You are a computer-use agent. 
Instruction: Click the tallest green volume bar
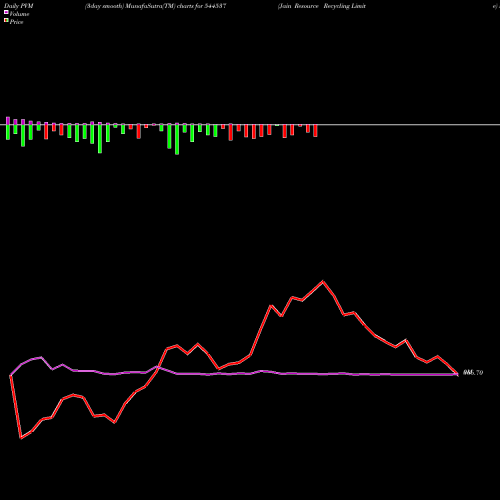(177, 139)
